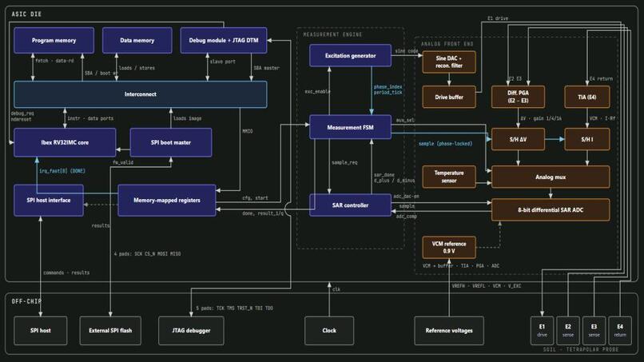Click the off-chip Clock block
This screenshot has width=644, height=362.
pyautogui.click(x=329, y=330)
